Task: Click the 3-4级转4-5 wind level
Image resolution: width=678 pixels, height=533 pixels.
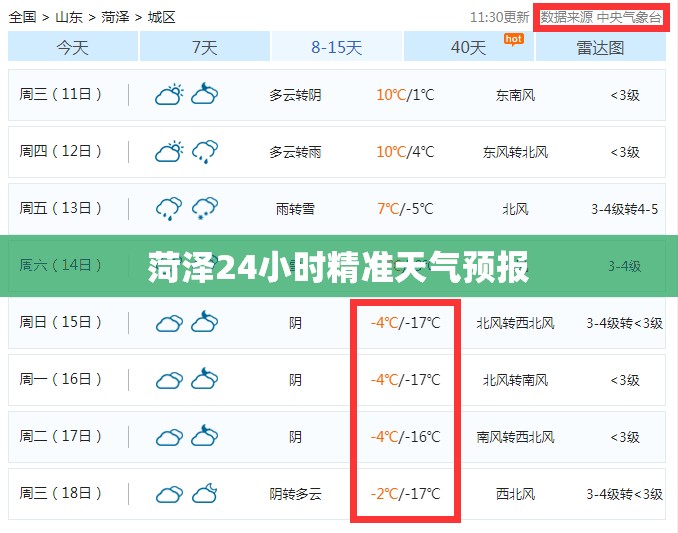Action: coord(625,209)
